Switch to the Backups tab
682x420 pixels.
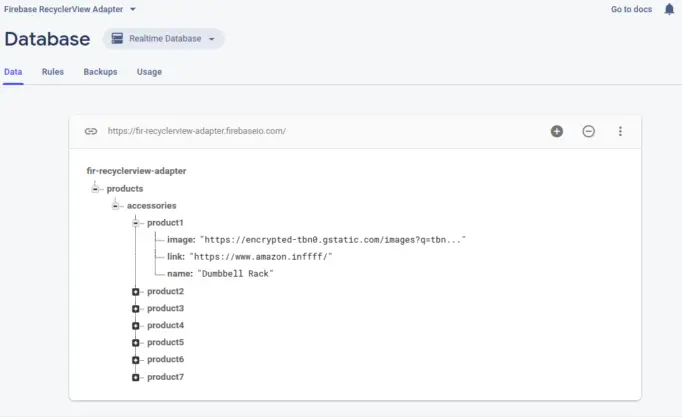pos(100,72)
